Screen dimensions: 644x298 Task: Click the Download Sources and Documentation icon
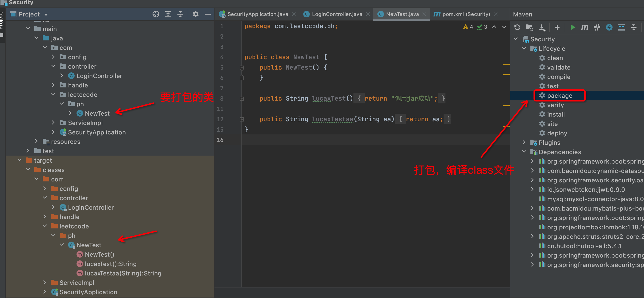541,27
